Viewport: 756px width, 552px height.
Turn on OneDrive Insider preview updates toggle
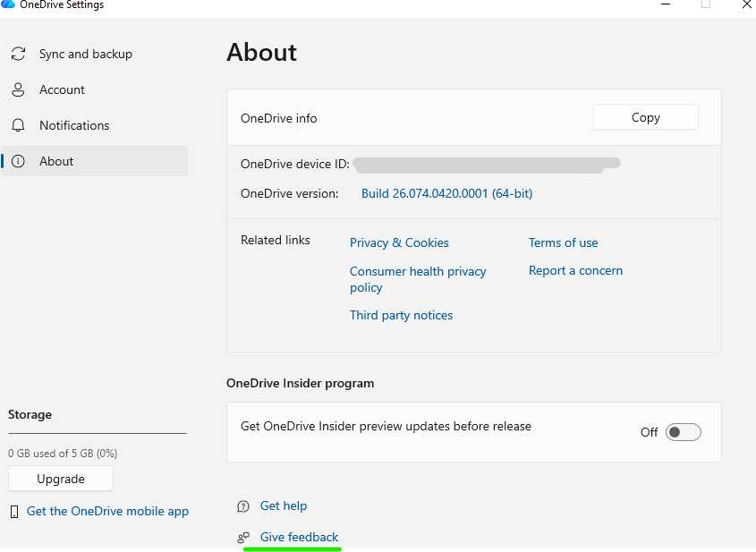[684, 432]
